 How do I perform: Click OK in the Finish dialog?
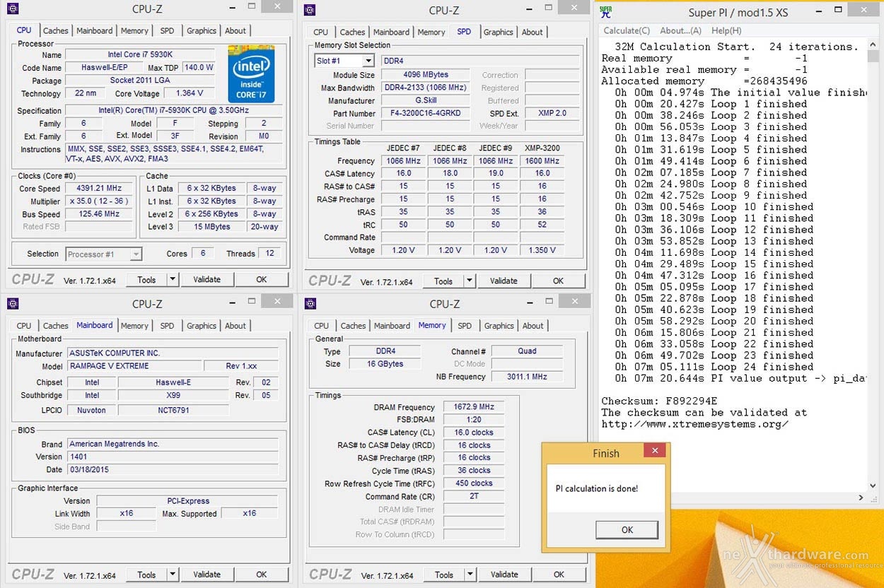click(x=627, y=529)
